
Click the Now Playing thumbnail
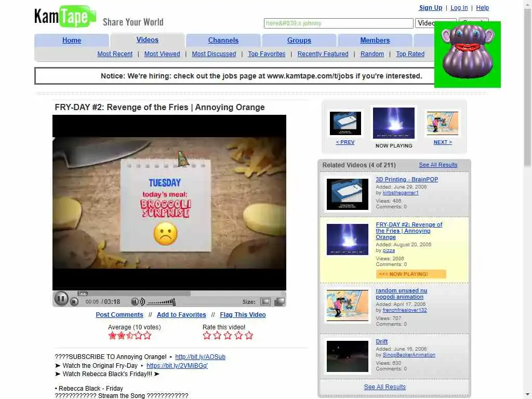pos(394,123)
